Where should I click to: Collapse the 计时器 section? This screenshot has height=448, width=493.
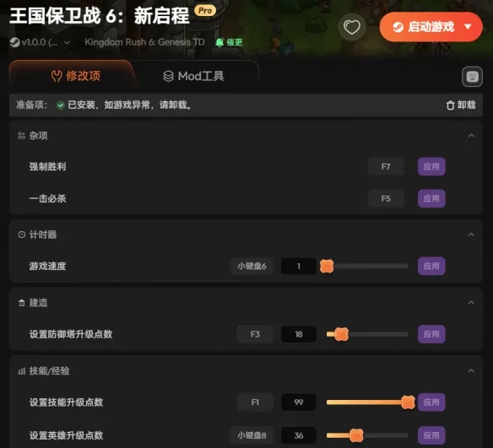pos(471,235)
